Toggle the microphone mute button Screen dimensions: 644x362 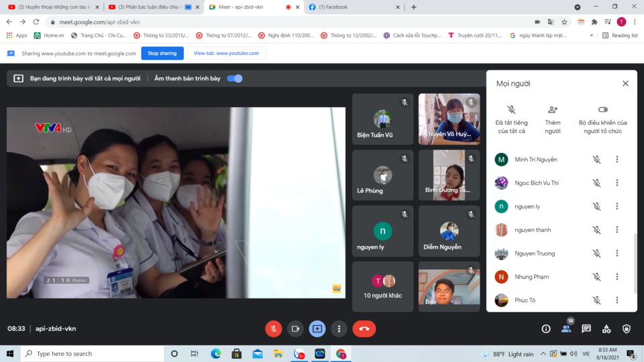274,328
